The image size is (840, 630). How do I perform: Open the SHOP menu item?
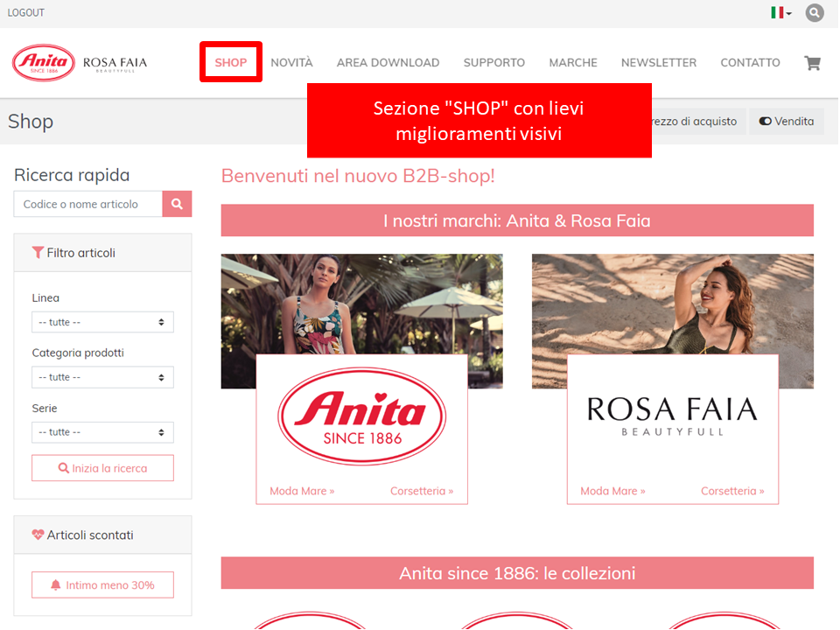[231, 63]
